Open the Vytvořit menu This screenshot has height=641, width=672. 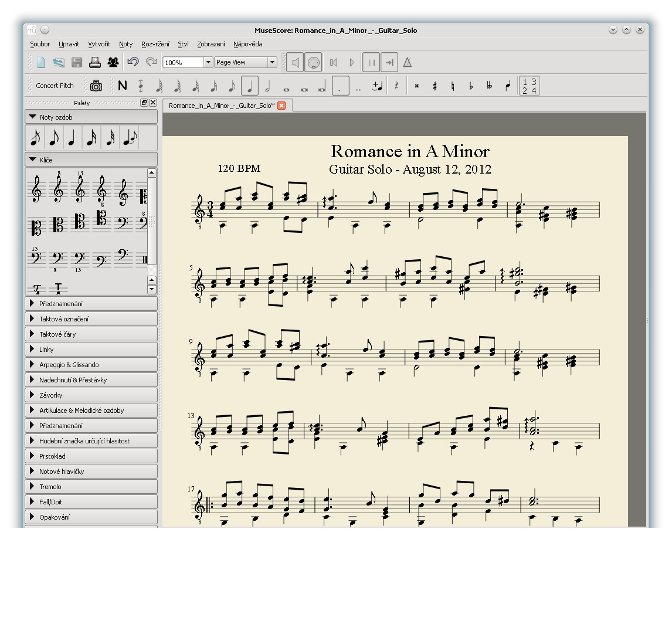99,44
